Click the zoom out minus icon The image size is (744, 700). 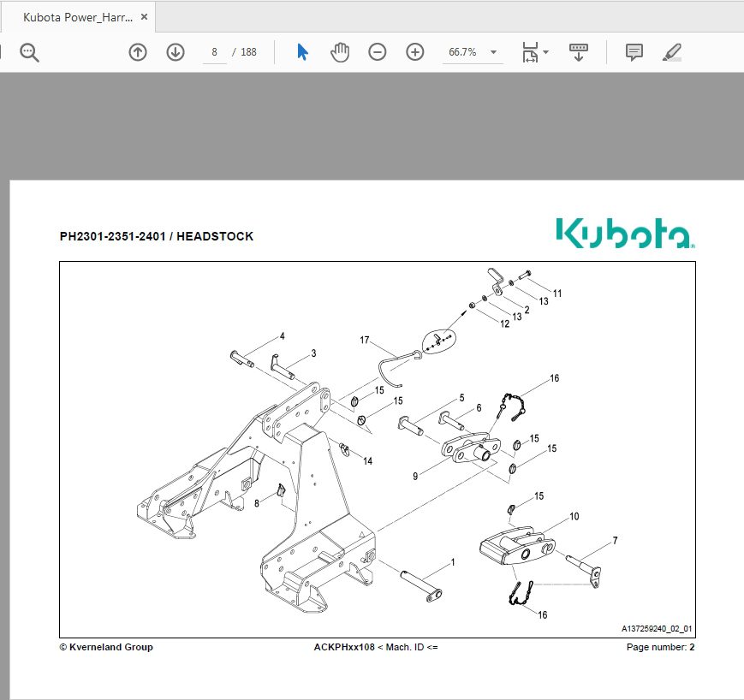click(377, 52)
